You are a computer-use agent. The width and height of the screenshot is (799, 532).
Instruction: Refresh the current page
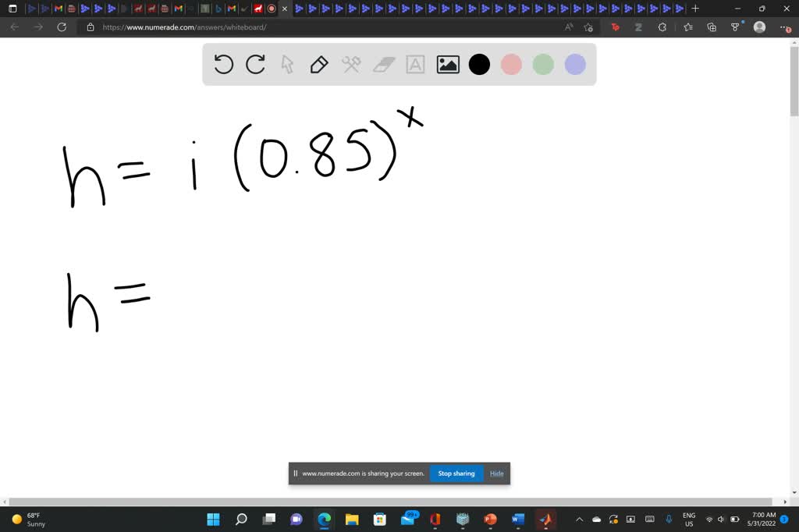point(62,27)
